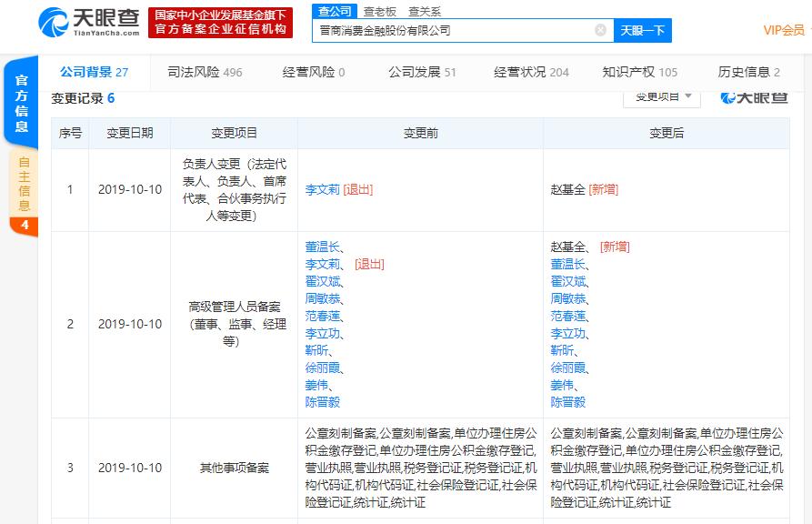Image resolution: width=812 pixels, height=524 pixels.
Task: Select the 查老板 search tab
Action: pyautogui.click(x=380, y=11)
